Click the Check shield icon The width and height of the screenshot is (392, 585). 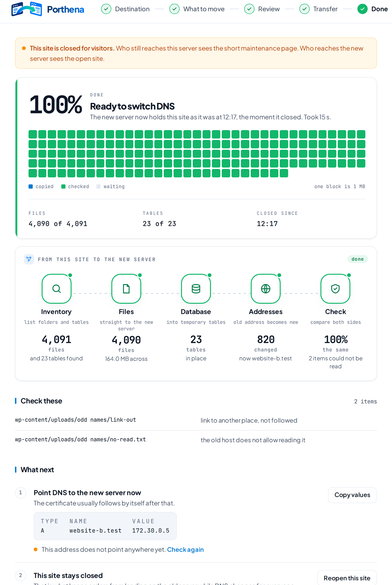335,289
